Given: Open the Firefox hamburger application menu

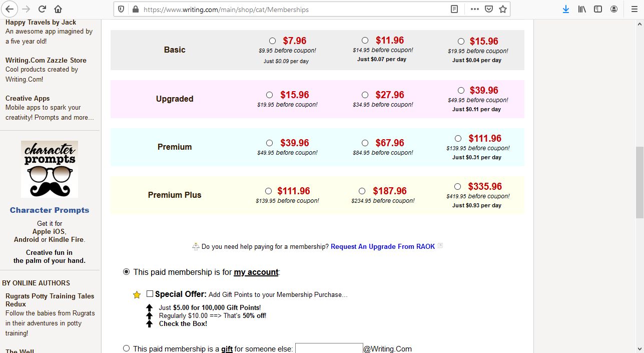Looking at the screenshot, I should click(633, 9).
